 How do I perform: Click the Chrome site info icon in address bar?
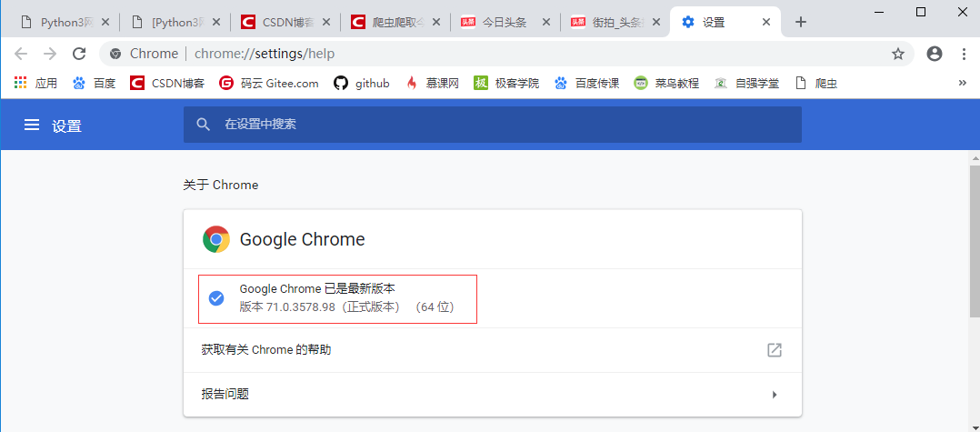(115, 54)
